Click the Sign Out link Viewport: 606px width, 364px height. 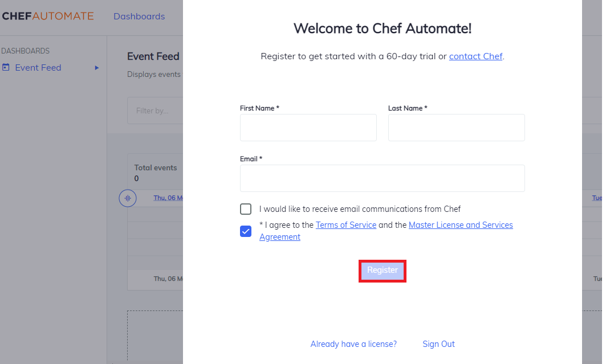point(438,343)
